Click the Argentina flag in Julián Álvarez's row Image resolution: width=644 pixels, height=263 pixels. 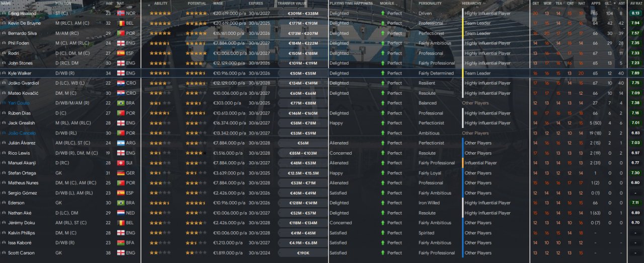(x=120, y=143)
